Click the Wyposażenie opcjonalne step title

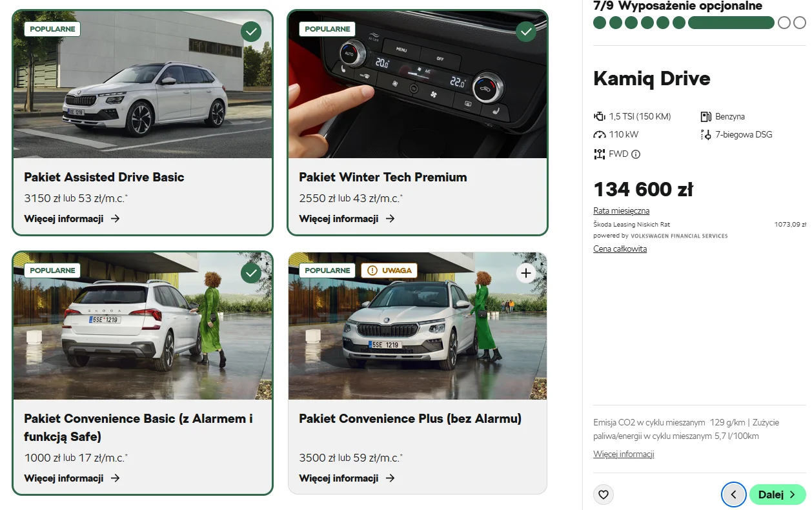tap(690, 6)
